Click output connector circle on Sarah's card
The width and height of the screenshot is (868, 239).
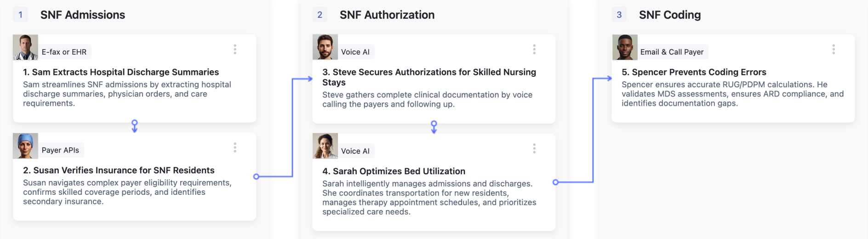555,182
